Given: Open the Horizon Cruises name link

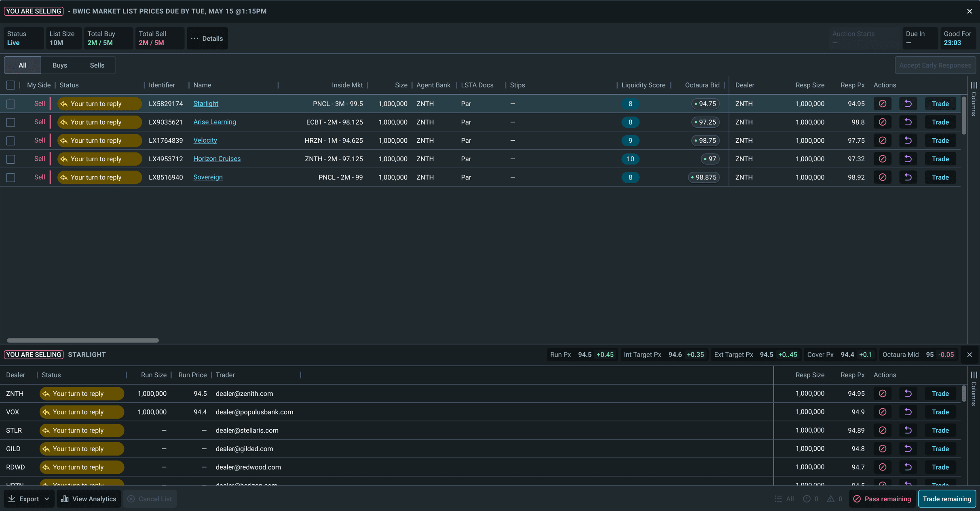Looking at the screenshot, I should 217,159.
